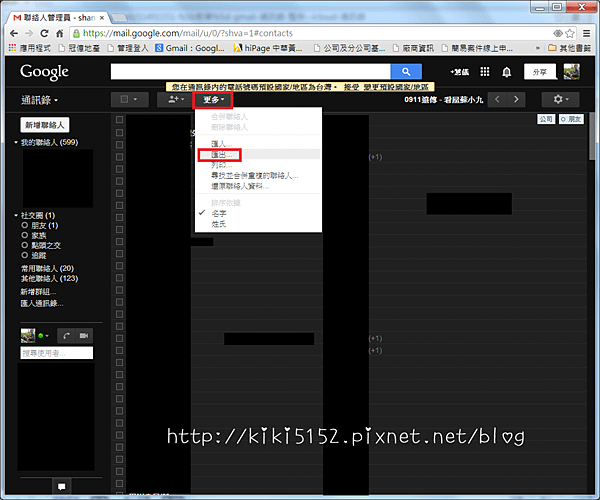Open the Google apps grid icon
This screenshot has width=600, height=500.
point(485,72)
